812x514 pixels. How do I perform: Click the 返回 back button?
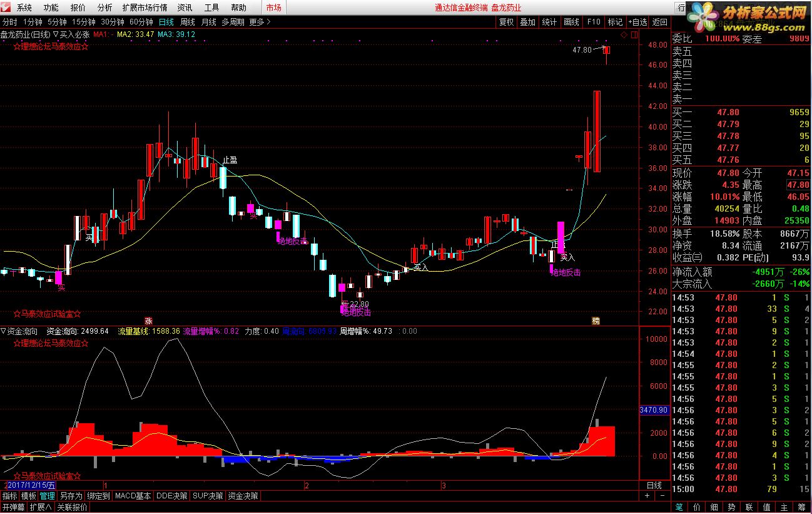pos(660,21)
